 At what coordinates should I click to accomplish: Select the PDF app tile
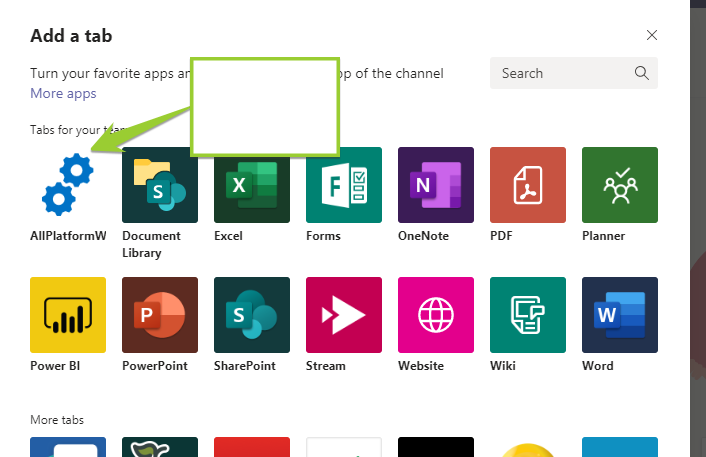coord(528,185)
